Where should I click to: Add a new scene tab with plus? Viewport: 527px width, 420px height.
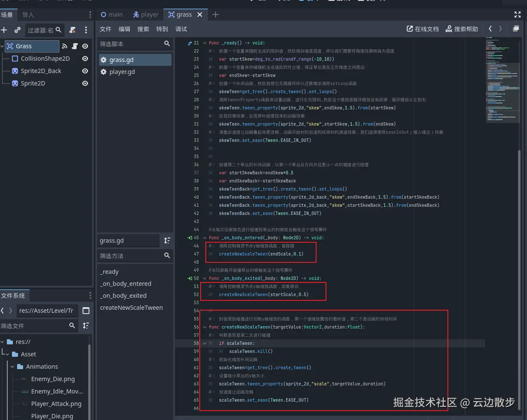click(216, 15)
